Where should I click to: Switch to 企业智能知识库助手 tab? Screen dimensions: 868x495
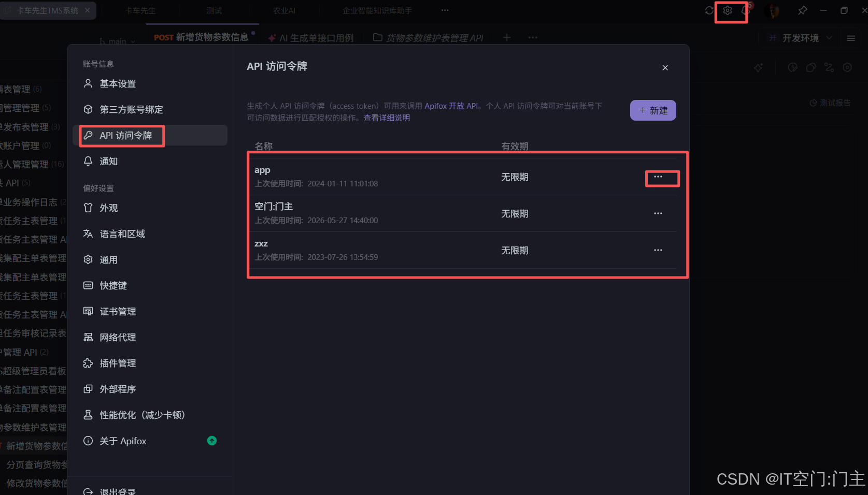pos(377,10)
